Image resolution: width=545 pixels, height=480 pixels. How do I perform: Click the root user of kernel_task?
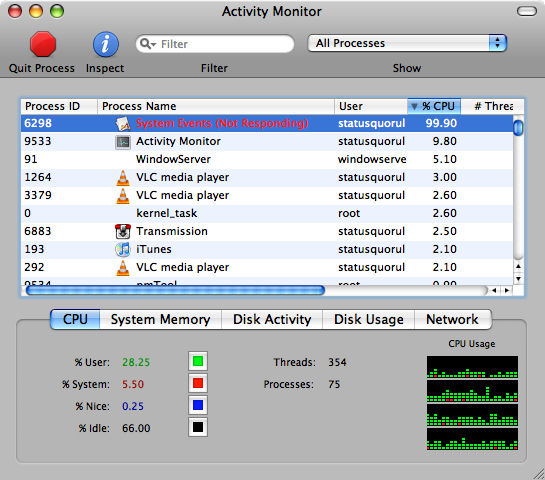349,213
